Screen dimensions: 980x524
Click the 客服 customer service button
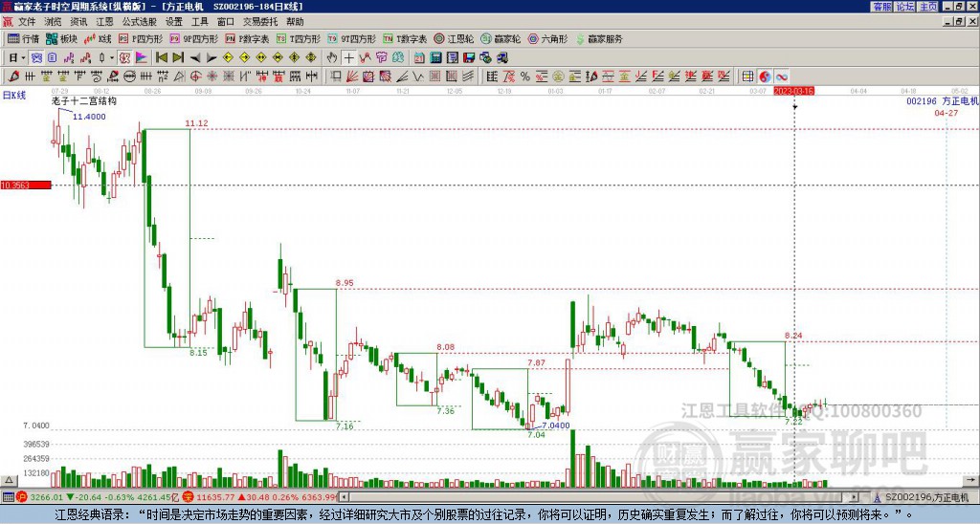(881, 7)
